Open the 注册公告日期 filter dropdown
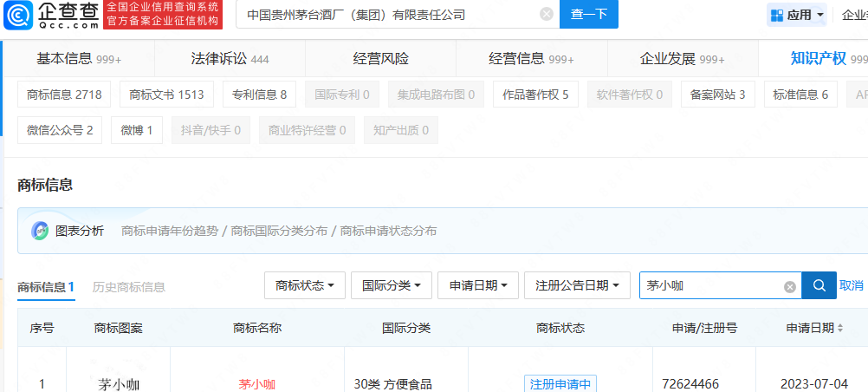Viewport: 868px width, 392px height. pos(577,285)
